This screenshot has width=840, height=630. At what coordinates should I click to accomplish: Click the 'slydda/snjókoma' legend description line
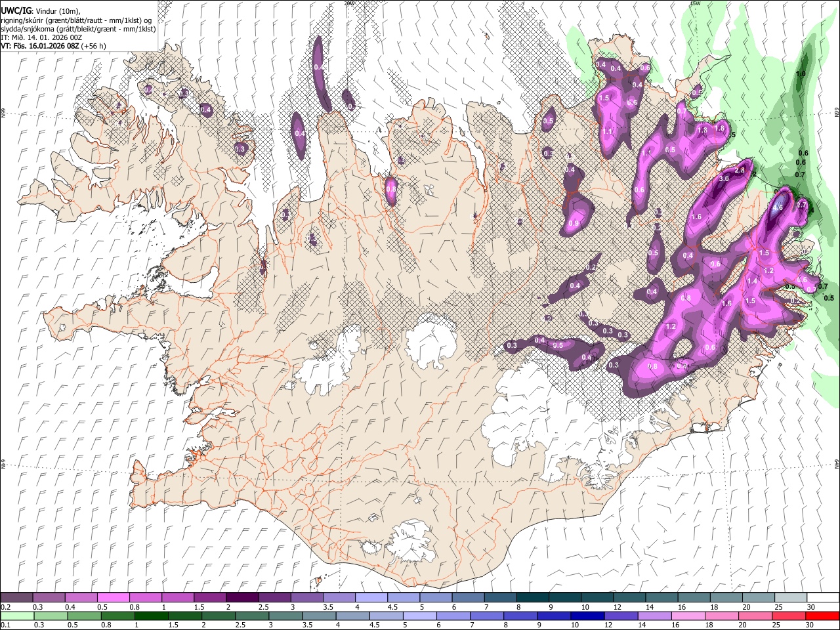tap(78, 29)
